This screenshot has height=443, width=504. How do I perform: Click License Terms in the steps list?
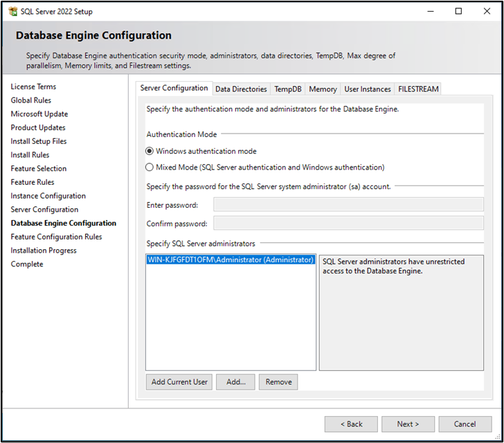pos(33,87)
